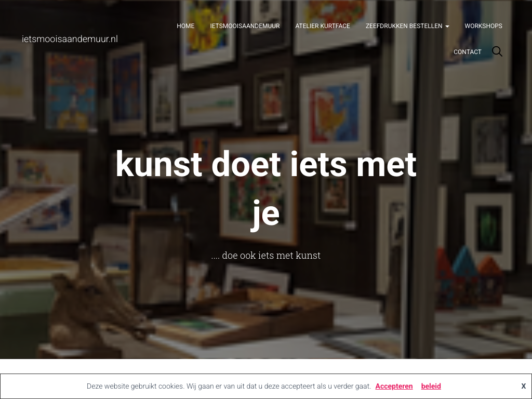Click the subtitle 'doe ook iets met kunst'
Image resolution: width=532 pixels, height=399 pixels.
265,255
